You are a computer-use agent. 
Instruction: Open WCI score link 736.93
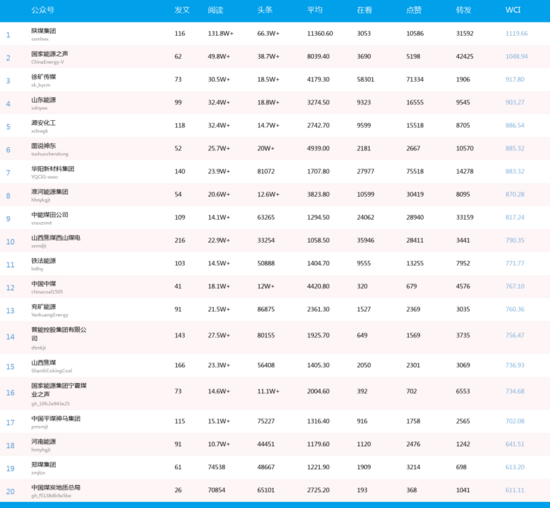pos(515,365)
